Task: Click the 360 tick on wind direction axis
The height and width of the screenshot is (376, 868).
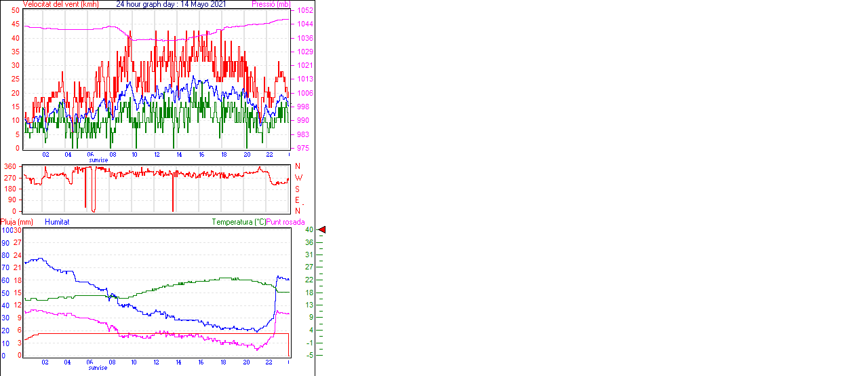Action: coord(10,166)
